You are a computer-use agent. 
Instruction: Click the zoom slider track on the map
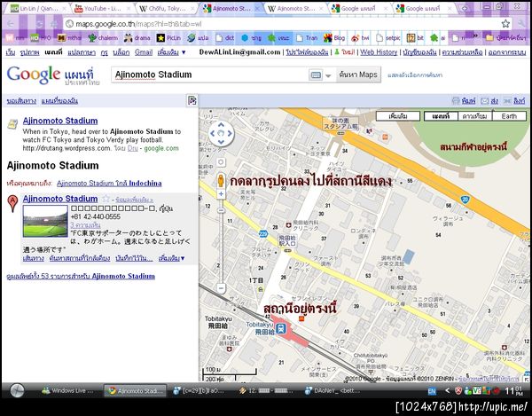pos(221,244)
